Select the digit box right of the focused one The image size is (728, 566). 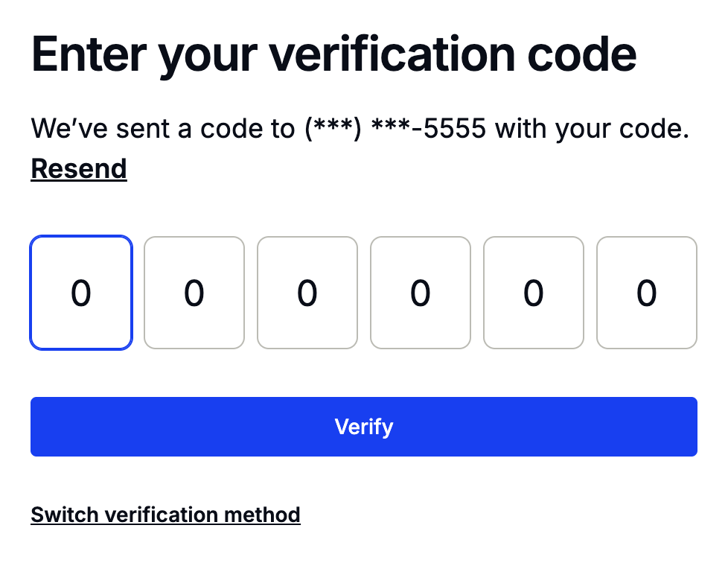pyautogui.click(x=194, y=293)
